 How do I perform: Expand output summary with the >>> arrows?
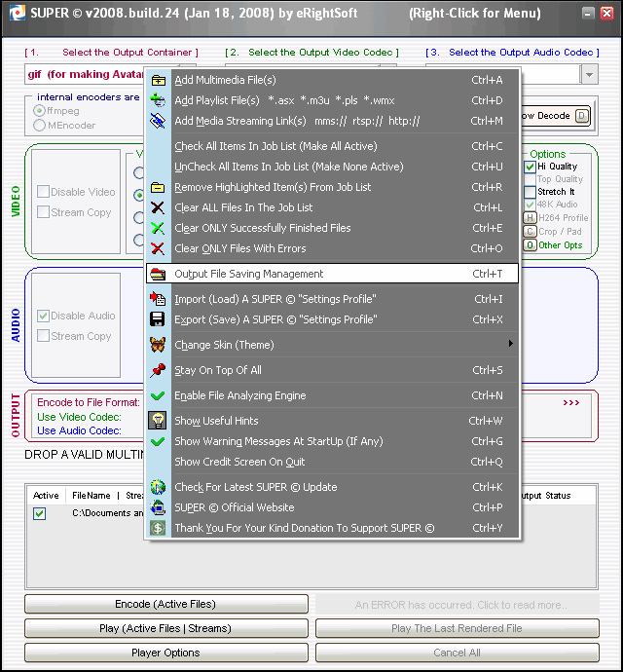[570, 403]
